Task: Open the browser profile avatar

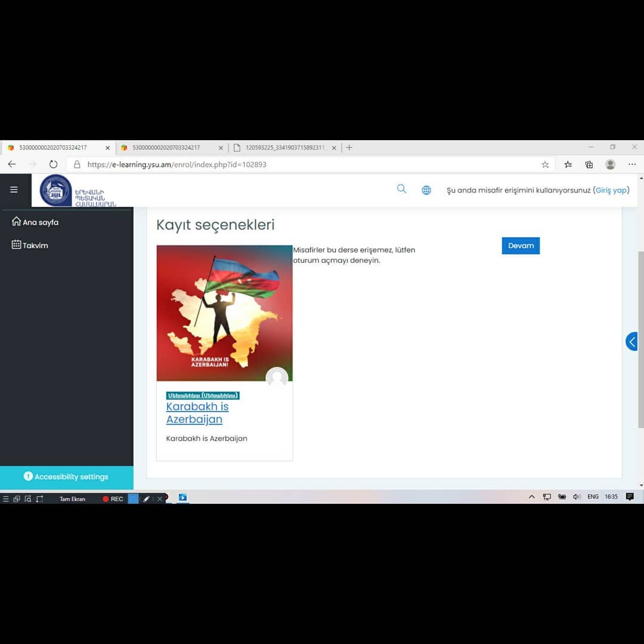Action: (611, 165)
